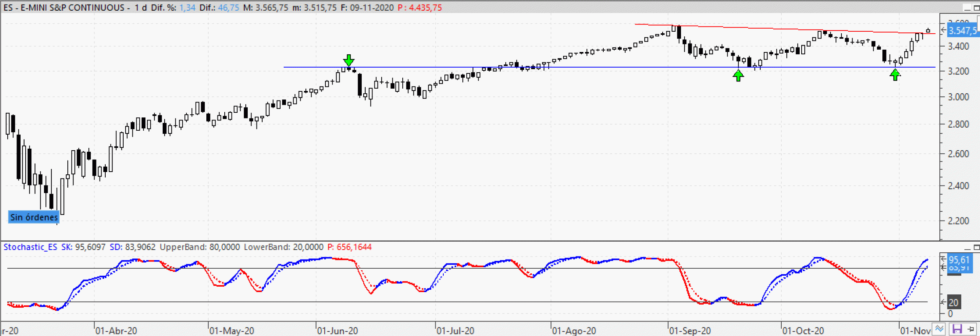Click the purple floppy disk save icon
Image resolution: width=980 pixels, height=336 pixels.
tap(957, 329)
